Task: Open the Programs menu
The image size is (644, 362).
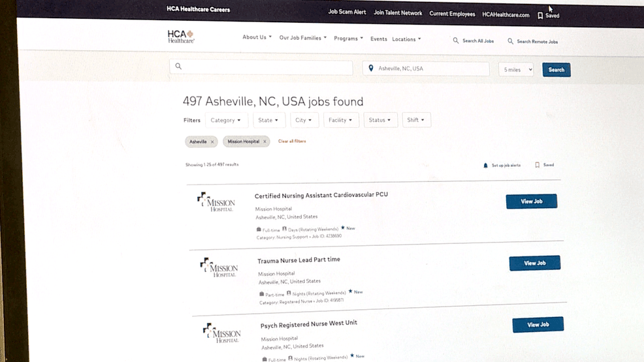Action: [349, 38]
